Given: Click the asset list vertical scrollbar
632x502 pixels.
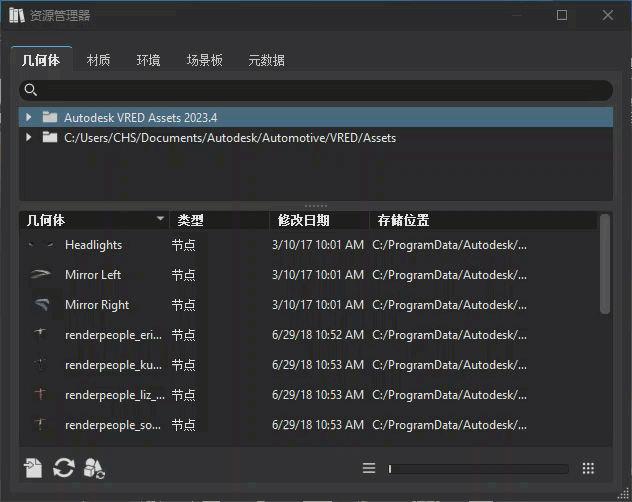Looking at the screenshot, I should [x=605, y=264].
